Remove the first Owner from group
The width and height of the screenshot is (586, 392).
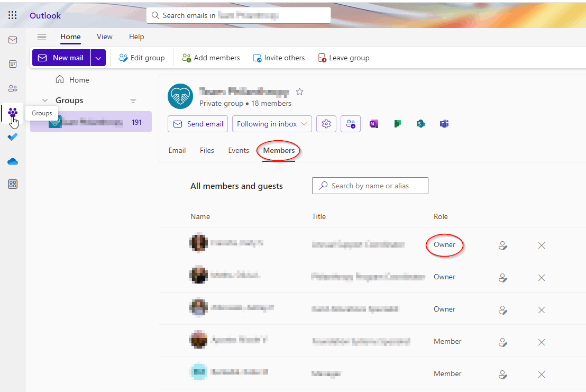coord(542,245)
